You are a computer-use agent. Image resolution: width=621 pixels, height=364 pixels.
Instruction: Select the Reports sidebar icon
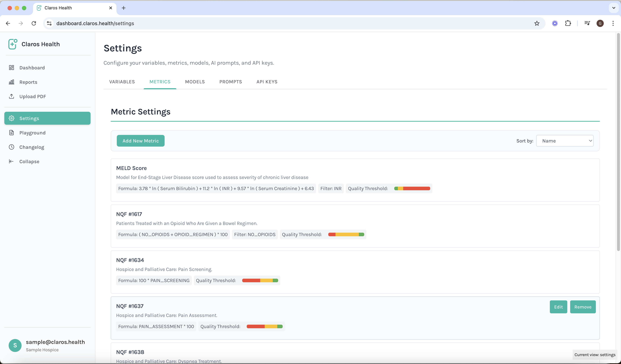point(11,82)
